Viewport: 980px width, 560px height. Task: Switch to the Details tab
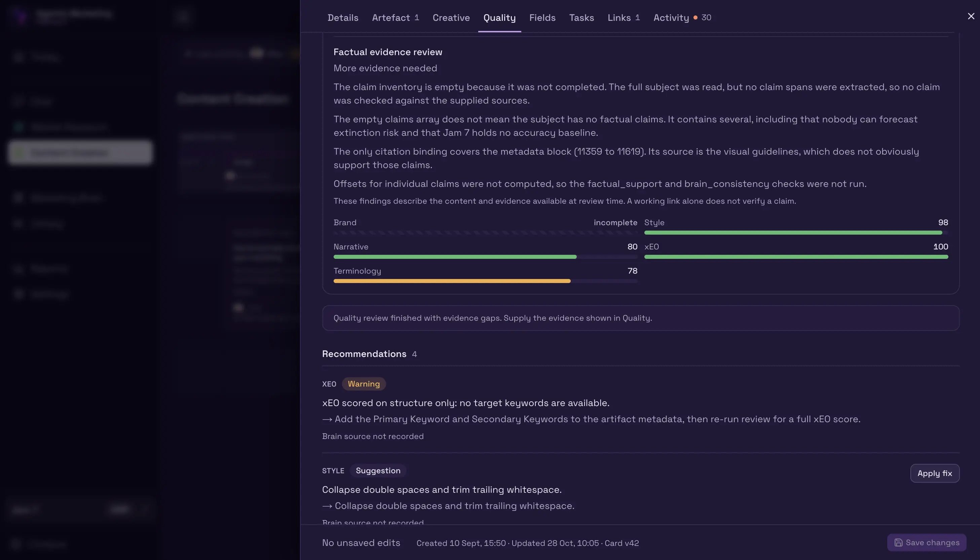pos(343,18)
